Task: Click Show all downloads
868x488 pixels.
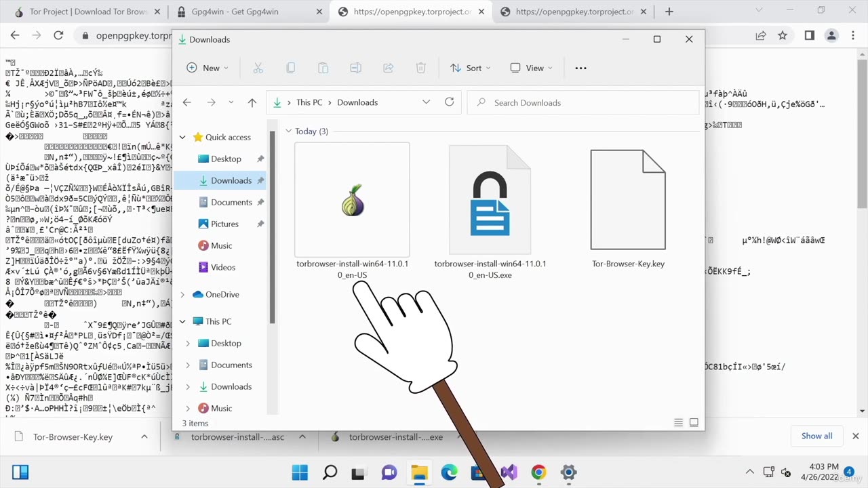Action: click(x=816, y=436)
